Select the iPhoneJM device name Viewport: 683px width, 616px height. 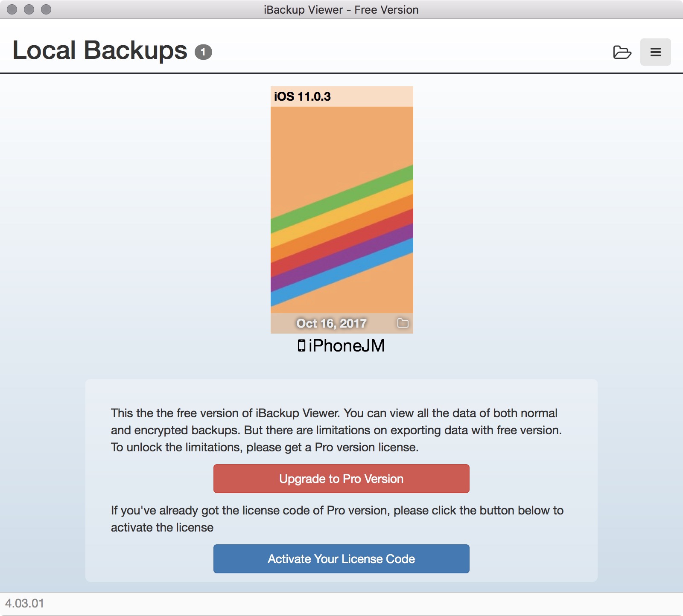[347, 346]
